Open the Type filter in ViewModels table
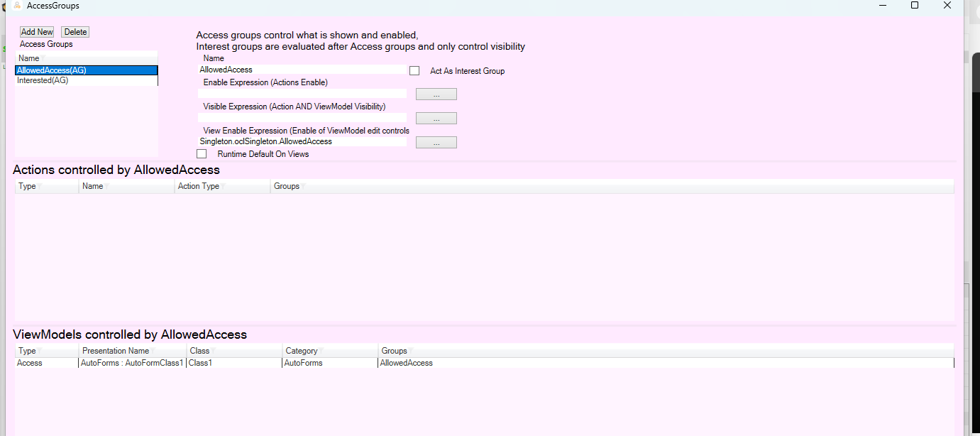This screenshot has height=436, width=980. [39, 351]
